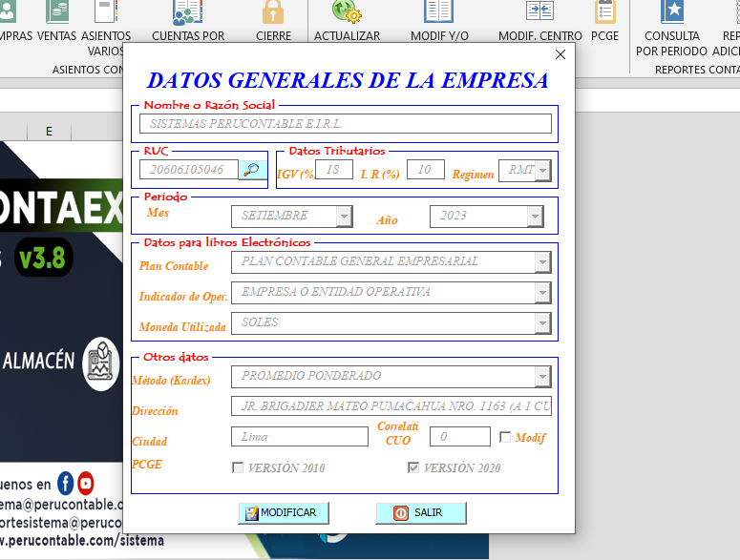Click the YouTube icon

coord(86,483)
